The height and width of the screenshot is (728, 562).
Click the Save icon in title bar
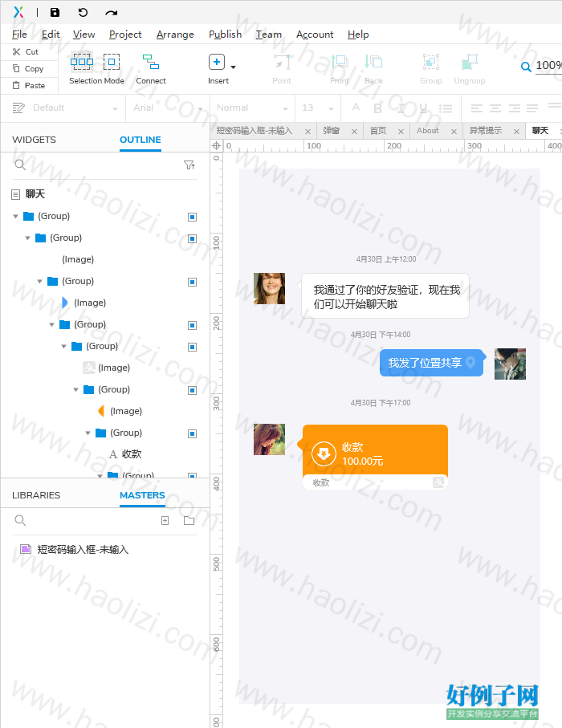(x=55, y=13)
